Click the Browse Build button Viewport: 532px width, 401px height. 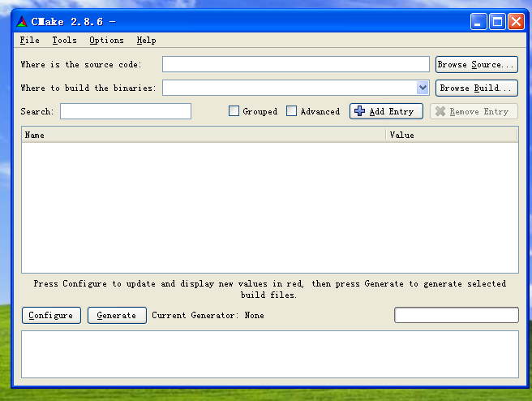(x=476, y=88)
